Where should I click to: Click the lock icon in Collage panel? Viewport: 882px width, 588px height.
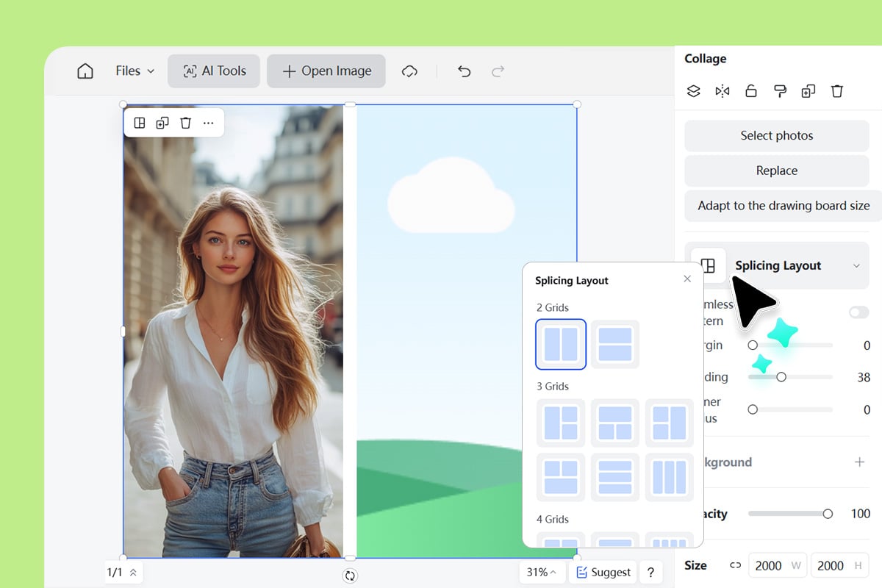(x=750, y=91)
